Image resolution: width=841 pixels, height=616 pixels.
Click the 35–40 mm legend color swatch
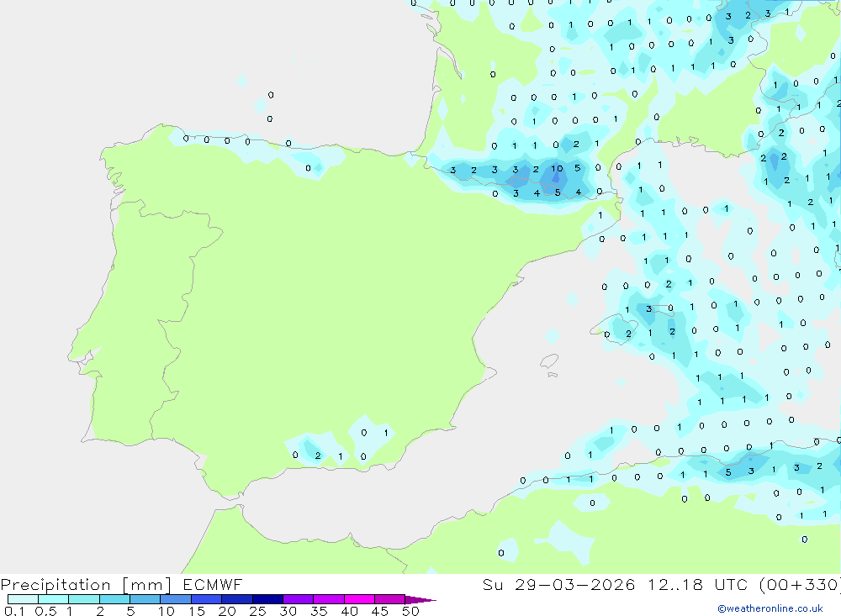(328, 599)
